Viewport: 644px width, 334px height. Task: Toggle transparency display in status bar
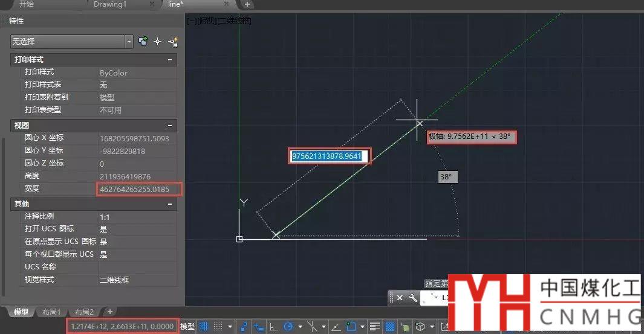390,327
